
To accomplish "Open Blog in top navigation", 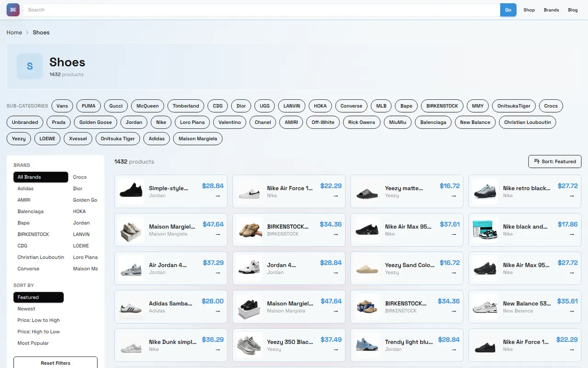I will tap(573, 10).
